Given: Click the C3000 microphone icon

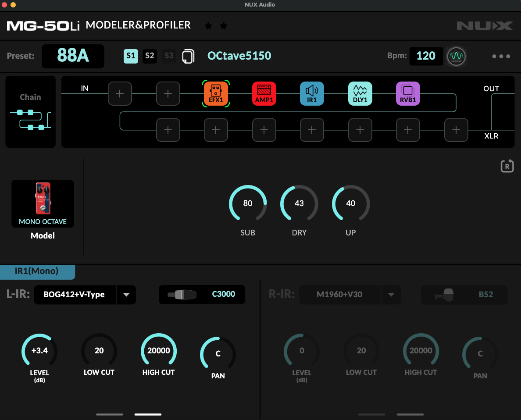Looking at the screenshot, I should click(x=182, y=295).
